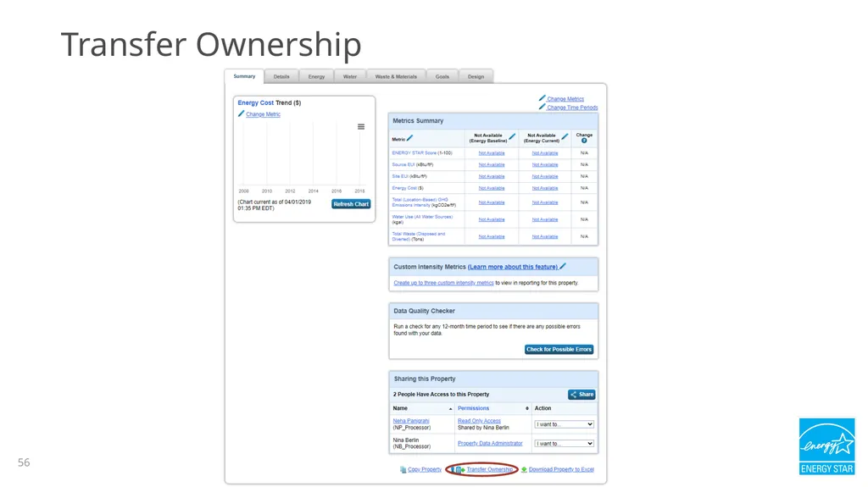Click the Change Time Periods link
The width and height of the screenshot is (868, 487).
pyautogui.click(x=572, y=108)
